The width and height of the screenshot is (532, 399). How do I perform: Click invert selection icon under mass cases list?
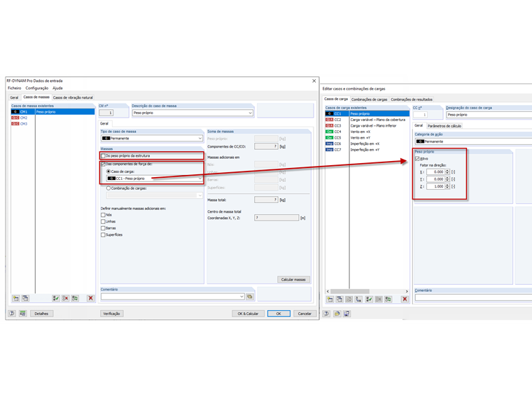pos(75,298)
